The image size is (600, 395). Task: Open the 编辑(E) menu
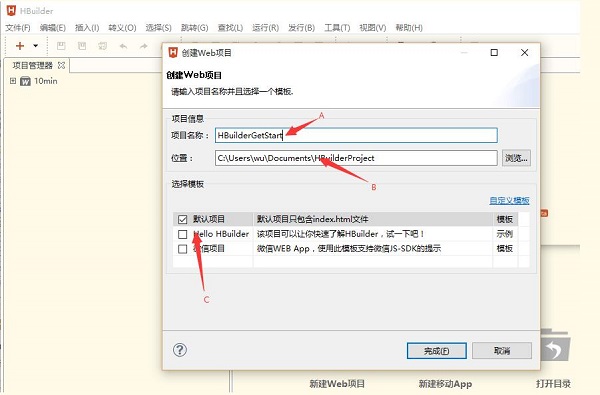[53, 28]
